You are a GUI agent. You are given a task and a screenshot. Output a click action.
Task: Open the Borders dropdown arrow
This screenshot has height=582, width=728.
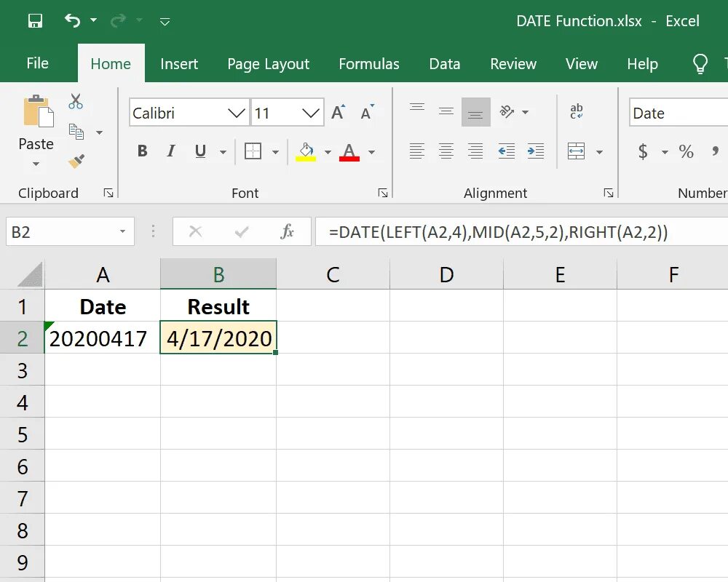pyautogui.click(x=275, y=152)
